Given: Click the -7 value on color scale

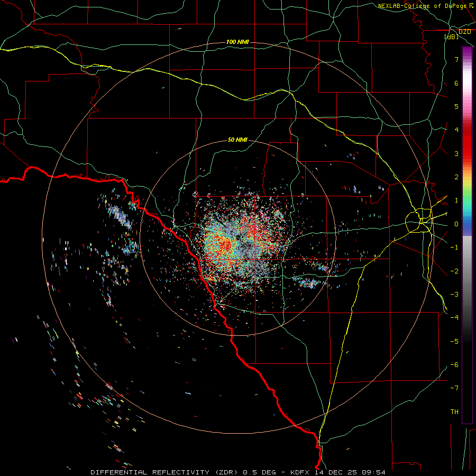Looking at the screenshot, I should click(x=454, y=388).
